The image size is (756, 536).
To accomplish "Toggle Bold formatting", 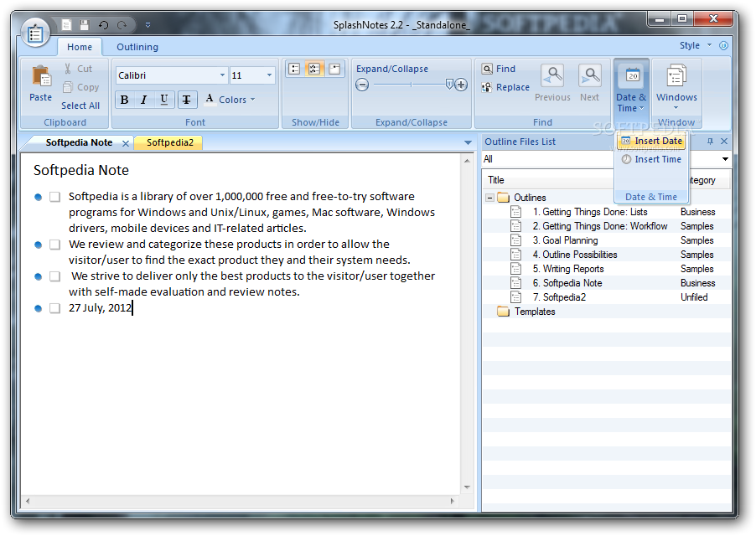I will (124, 100).
